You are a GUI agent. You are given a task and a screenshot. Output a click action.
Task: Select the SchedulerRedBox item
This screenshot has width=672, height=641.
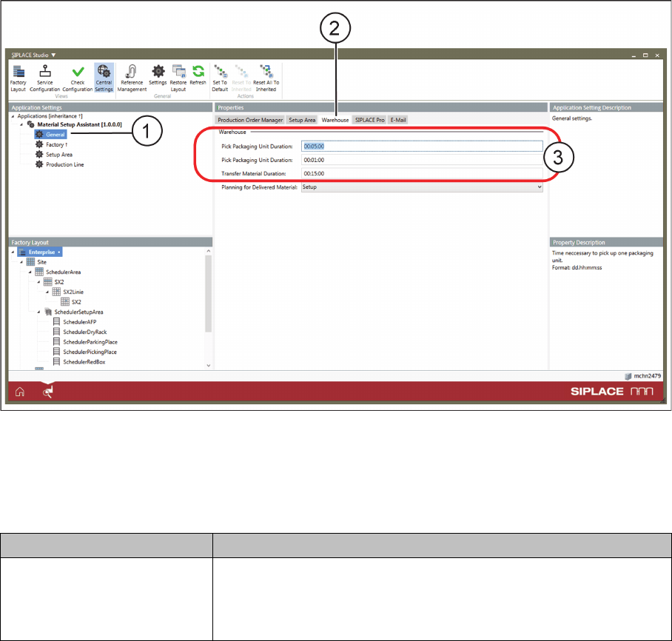pyautogui.click(x=79, y=362)
